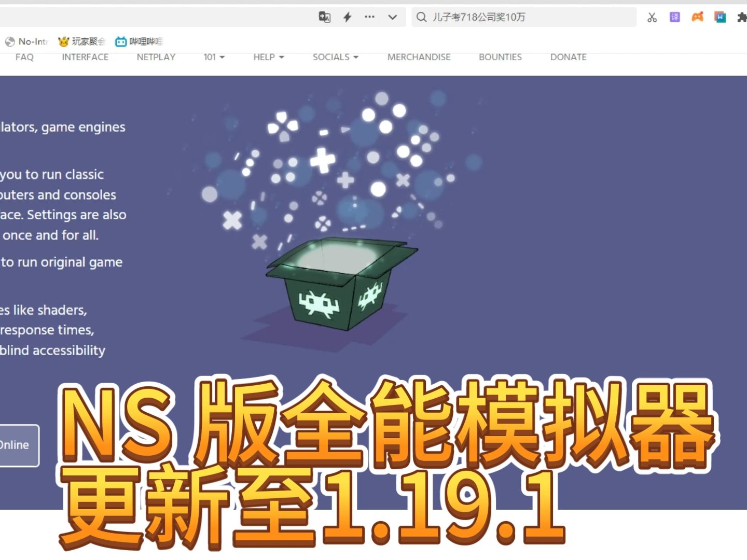This screenshot has width=747, height=560.
Task: Click the lightning bolt speed mode icon
Action: [x=348, y=17]
